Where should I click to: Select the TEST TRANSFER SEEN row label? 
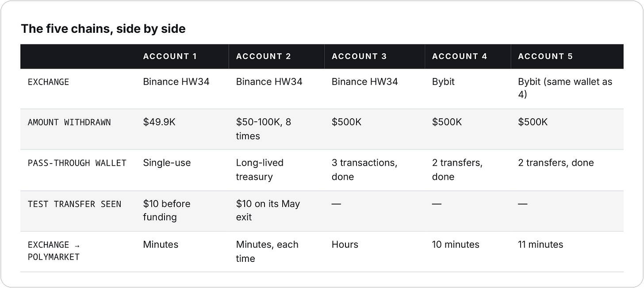74,204
